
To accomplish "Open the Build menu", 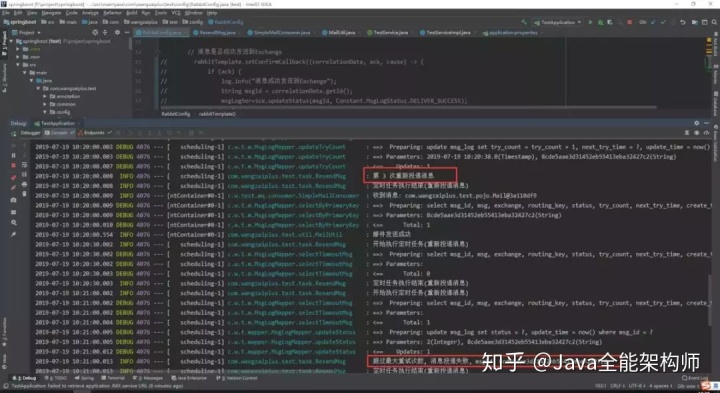I will tap(131, 13).
